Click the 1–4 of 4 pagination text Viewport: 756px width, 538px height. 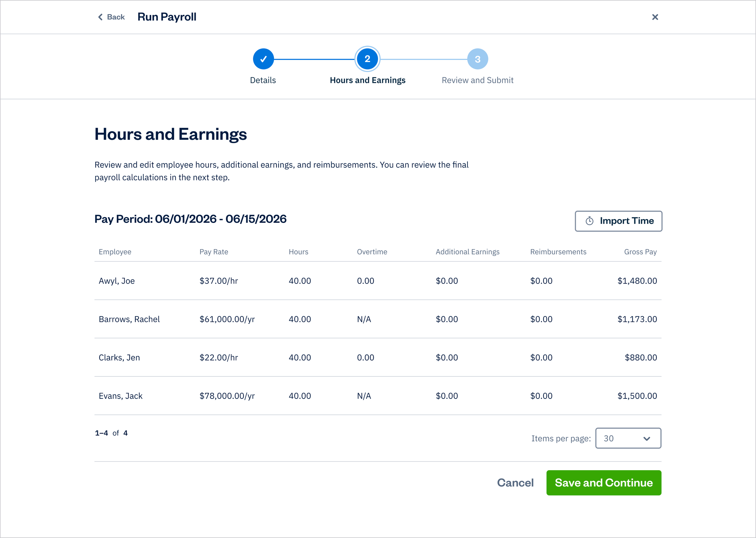pyautogui.click(x=111, y=433)
